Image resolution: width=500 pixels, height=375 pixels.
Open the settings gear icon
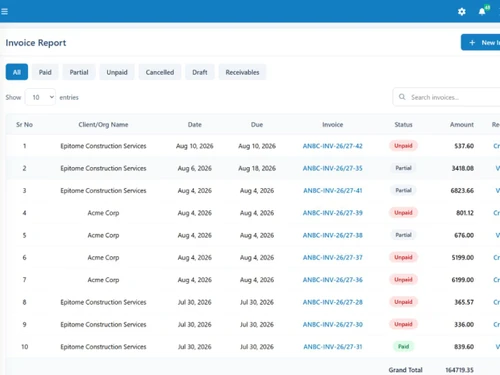462,12
